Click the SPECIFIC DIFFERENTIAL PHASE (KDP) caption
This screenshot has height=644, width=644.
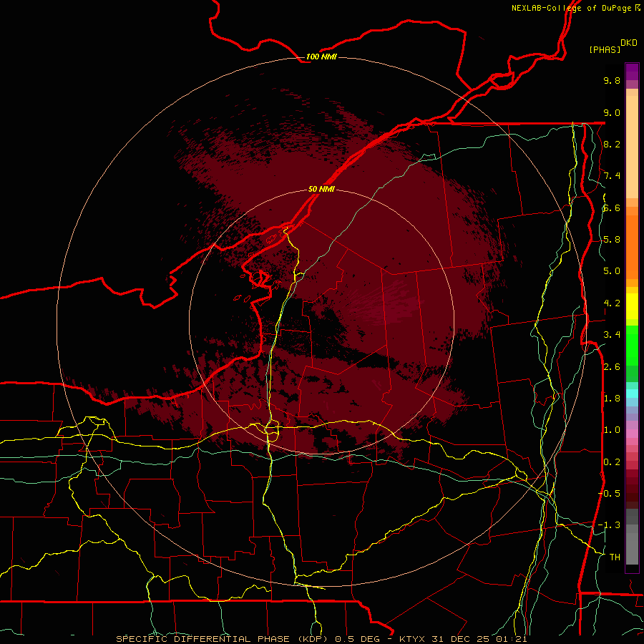[x=222, y=639]
